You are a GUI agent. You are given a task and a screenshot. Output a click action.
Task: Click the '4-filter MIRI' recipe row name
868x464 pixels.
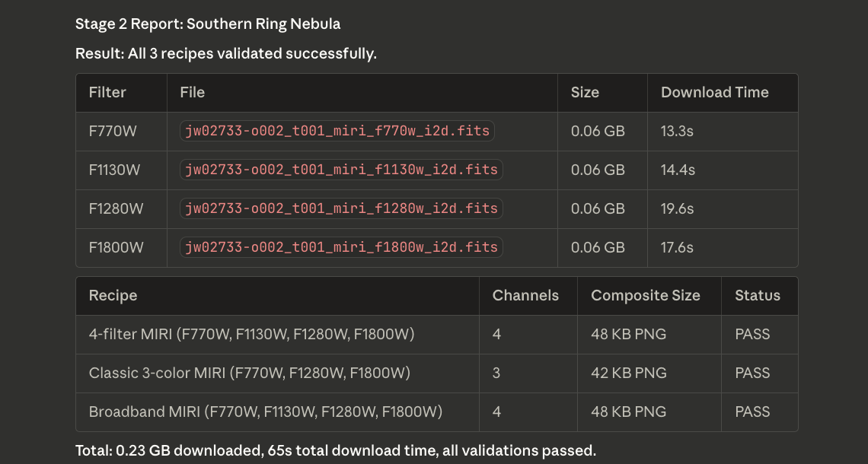tap(251, 334)
